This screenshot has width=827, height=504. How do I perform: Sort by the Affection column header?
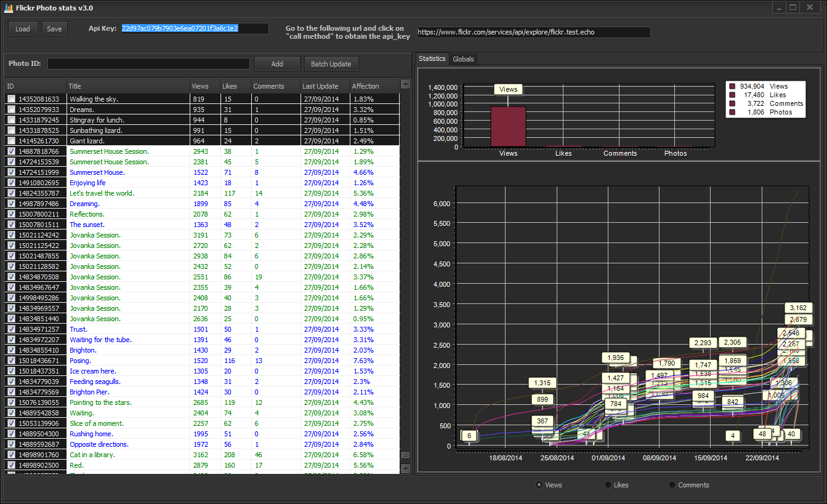tap(374, 86)
